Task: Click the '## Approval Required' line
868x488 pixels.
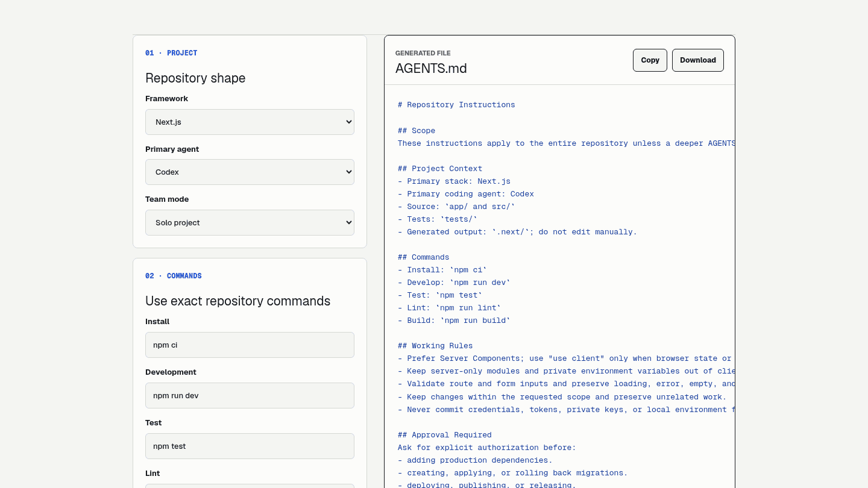Action: pyautogui.click(x=445, y=435)
